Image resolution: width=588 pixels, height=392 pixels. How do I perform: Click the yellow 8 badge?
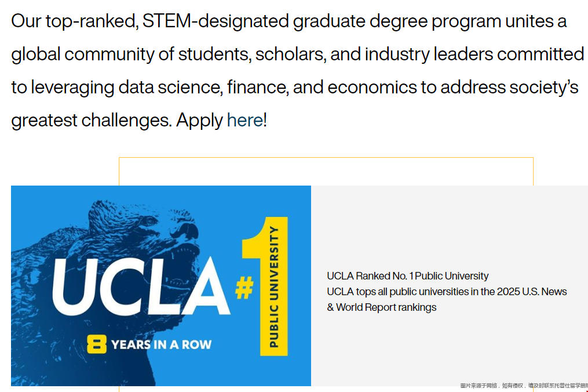pyautogui.click(x=97, y=344)
